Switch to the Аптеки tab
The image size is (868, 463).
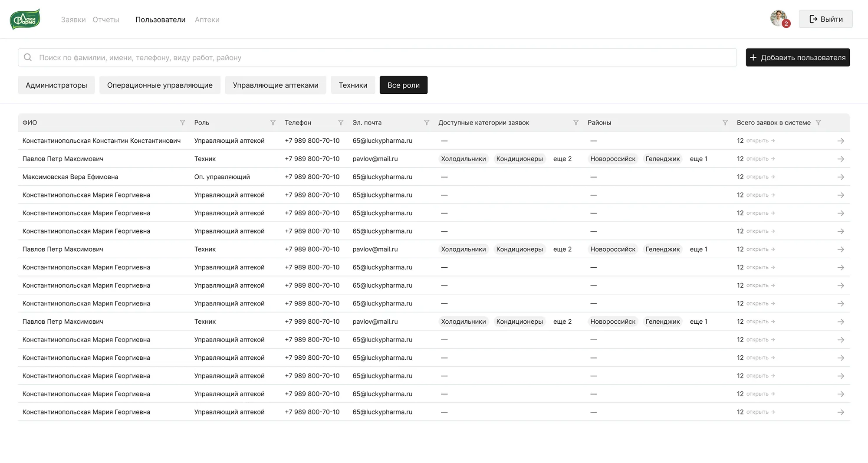pos(207,20)
